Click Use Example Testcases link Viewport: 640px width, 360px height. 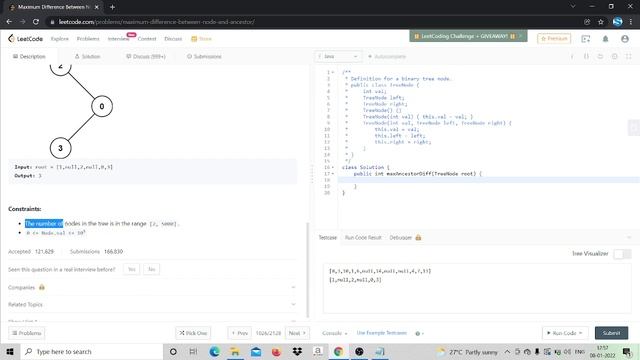click(382, 333)
